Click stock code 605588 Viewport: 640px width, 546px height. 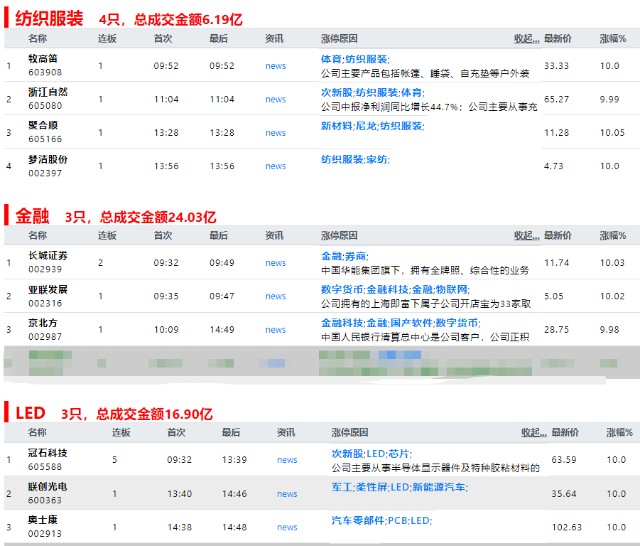[x=45, y=467]
